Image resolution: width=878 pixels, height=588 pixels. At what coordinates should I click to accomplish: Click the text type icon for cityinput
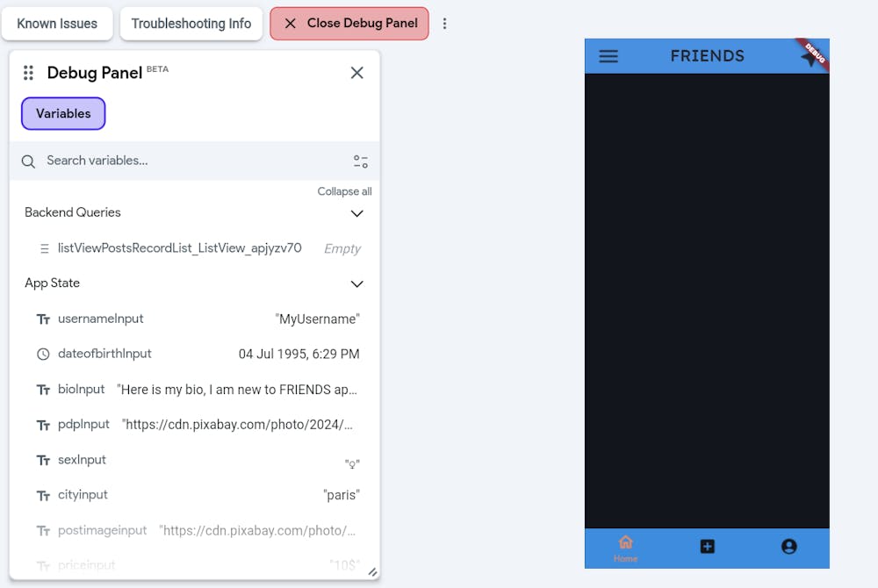tap(43, 496)
